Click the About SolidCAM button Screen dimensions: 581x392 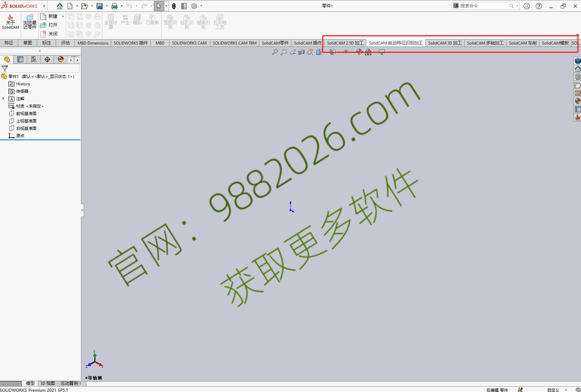point(10,22)
